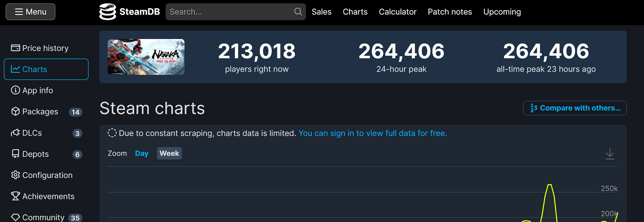Expand the Menu hamburger button
Screen dimensions: 644x222
(x=30, y=12)
